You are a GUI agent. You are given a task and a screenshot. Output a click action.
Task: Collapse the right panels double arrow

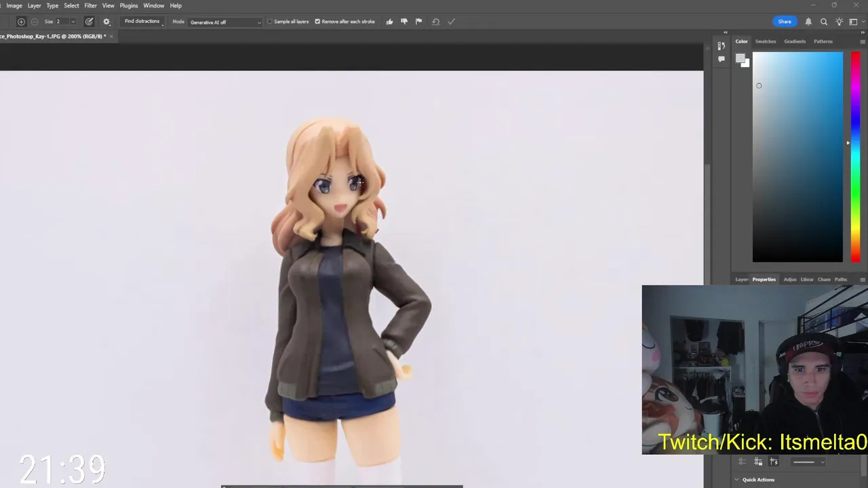click(862, 32)
